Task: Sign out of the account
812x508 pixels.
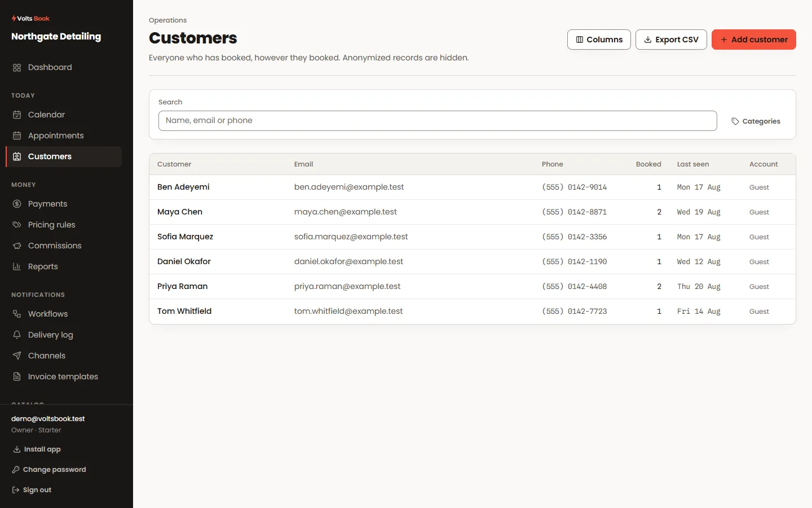Action: point(32,490)
